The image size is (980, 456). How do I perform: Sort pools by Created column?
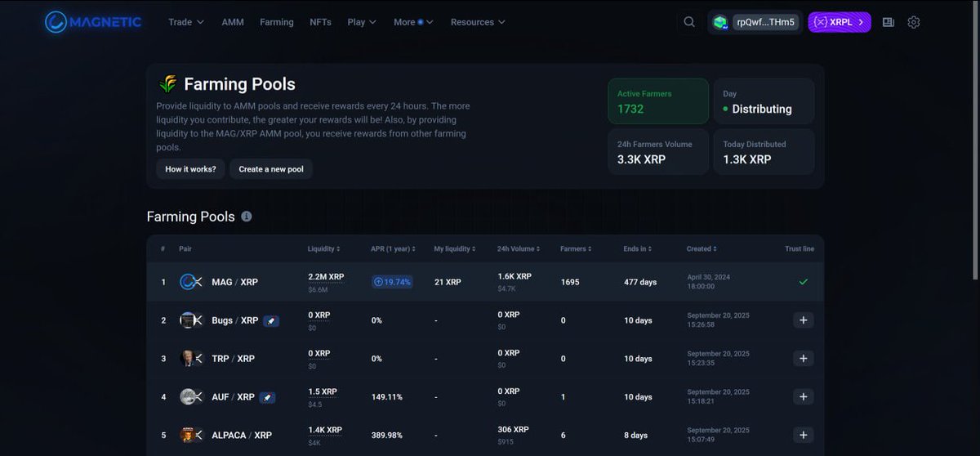click(x=702, y=248)
